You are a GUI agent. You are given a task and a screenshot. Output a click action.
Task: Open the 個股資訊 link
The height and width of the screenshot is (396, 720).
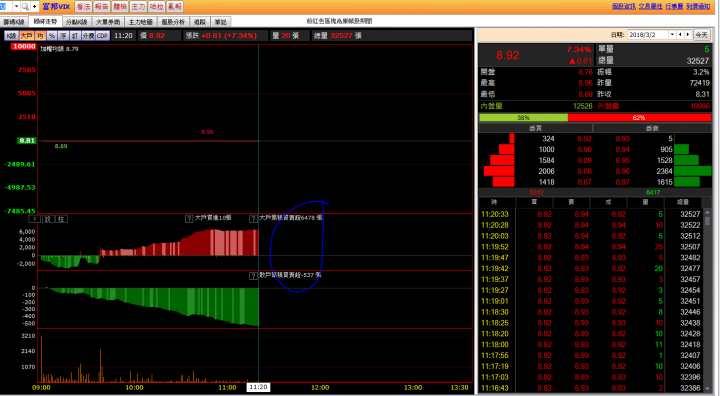tap(624, 6)
